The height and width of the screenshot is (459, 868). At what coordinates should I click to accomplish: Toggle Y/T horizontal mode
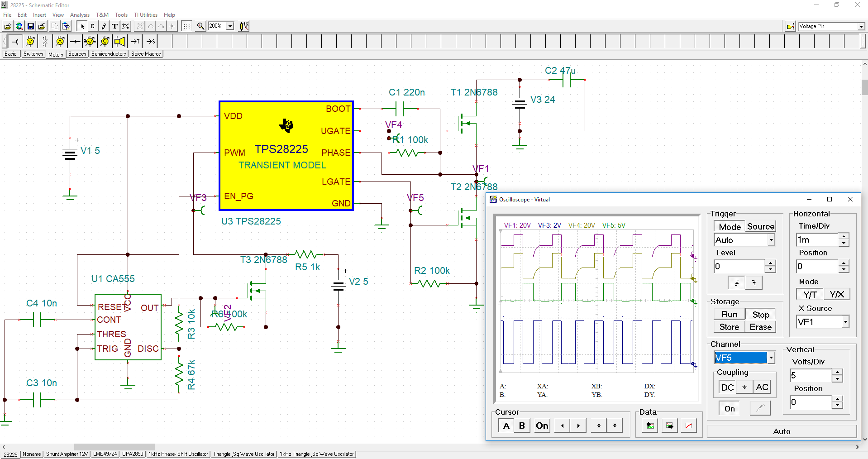[x=810, y=295]
